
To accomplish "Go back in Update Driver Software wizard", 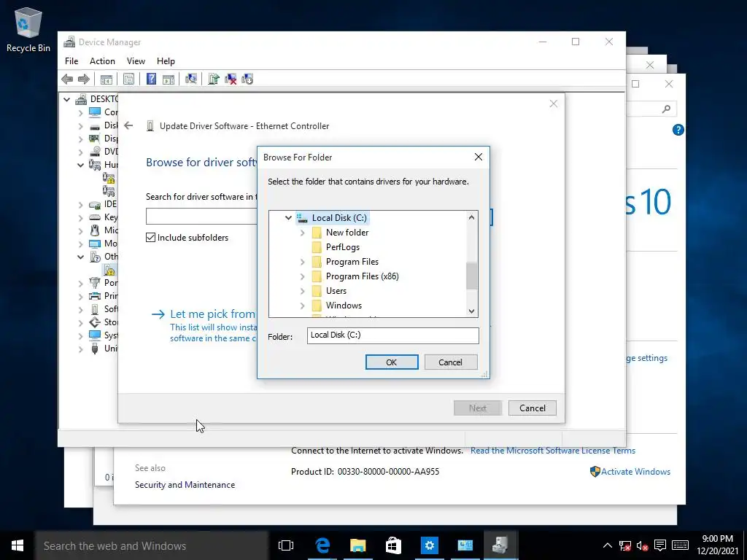I will point(128,125).
